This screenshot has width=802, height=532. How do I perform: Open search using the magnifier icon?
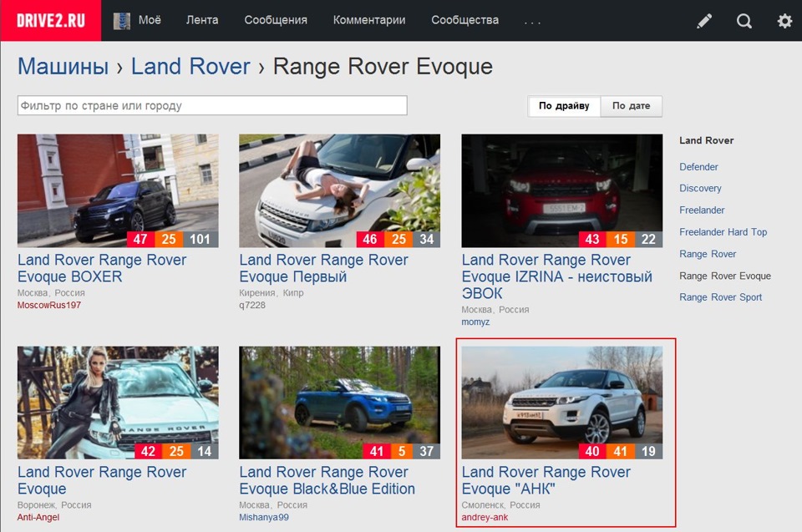[744, 20]
